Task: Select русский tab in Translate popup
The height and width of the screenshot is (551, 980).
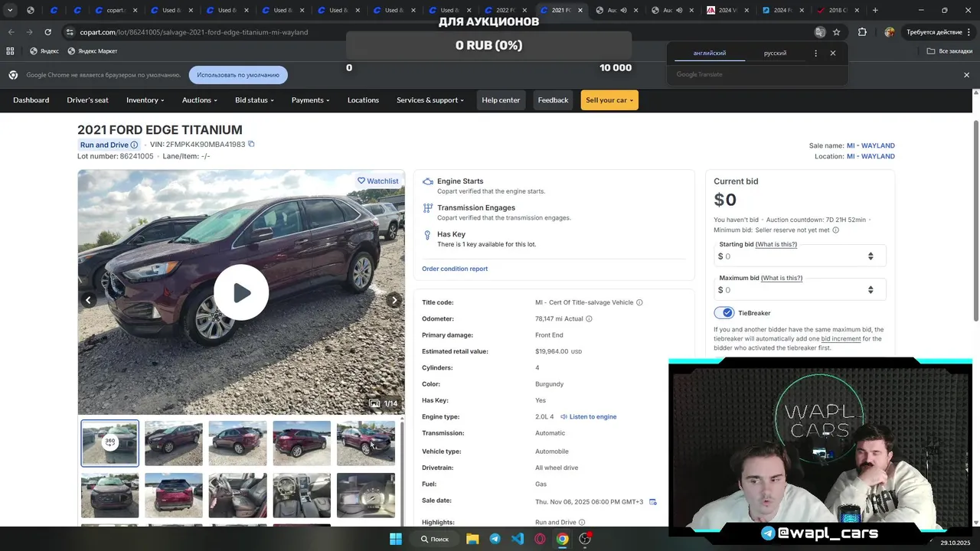Action: (775, 53)
